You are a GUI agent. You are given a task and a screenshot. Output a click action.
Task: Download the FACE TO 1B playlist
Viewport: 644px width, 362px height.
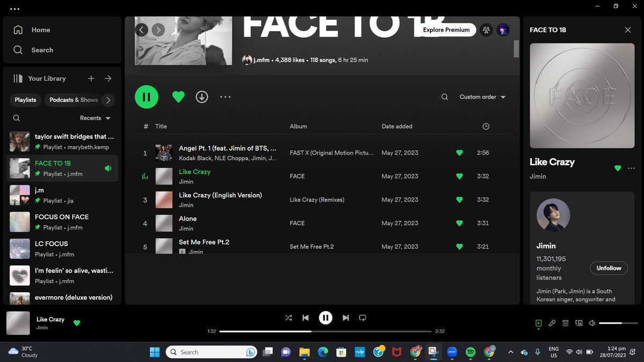coord(202,97)
